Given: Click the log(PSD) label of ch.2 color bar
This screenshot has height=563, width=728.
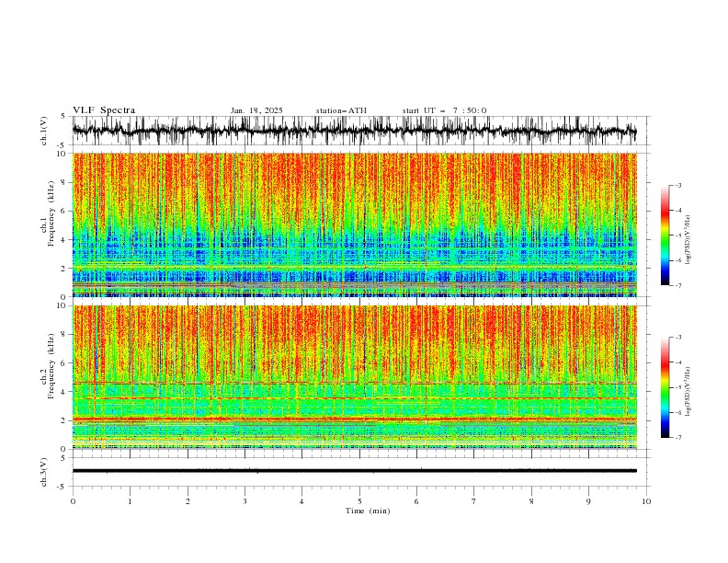Looking at the screenshot, I should tap(688, 392).
